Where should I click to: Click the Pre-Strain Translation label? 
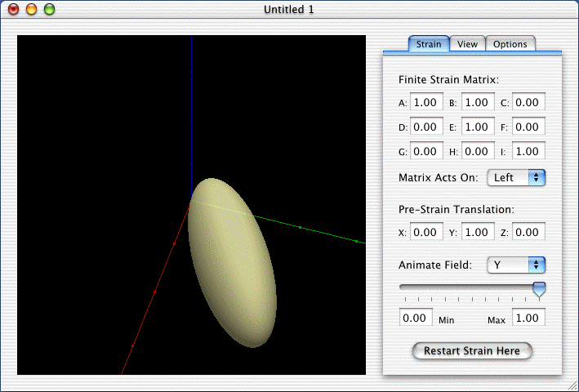click(x=457, y=209)
